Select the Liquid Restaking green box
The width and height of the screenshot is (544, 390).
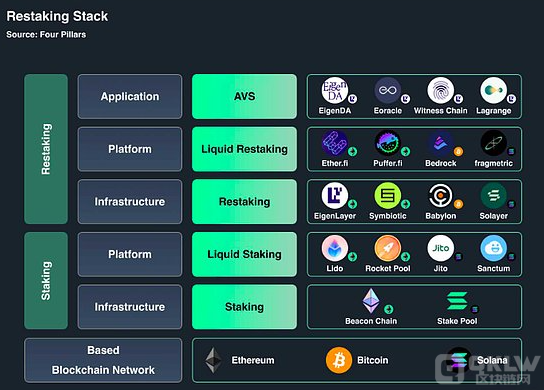(x=244, y=149)
